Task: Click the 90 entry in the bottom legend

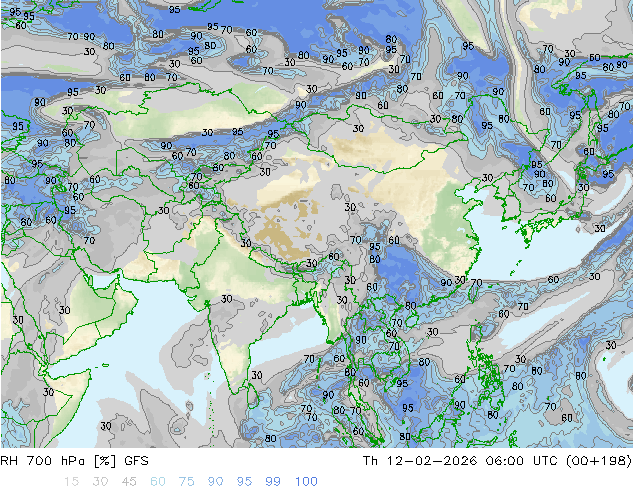Action: click(216, 482)
